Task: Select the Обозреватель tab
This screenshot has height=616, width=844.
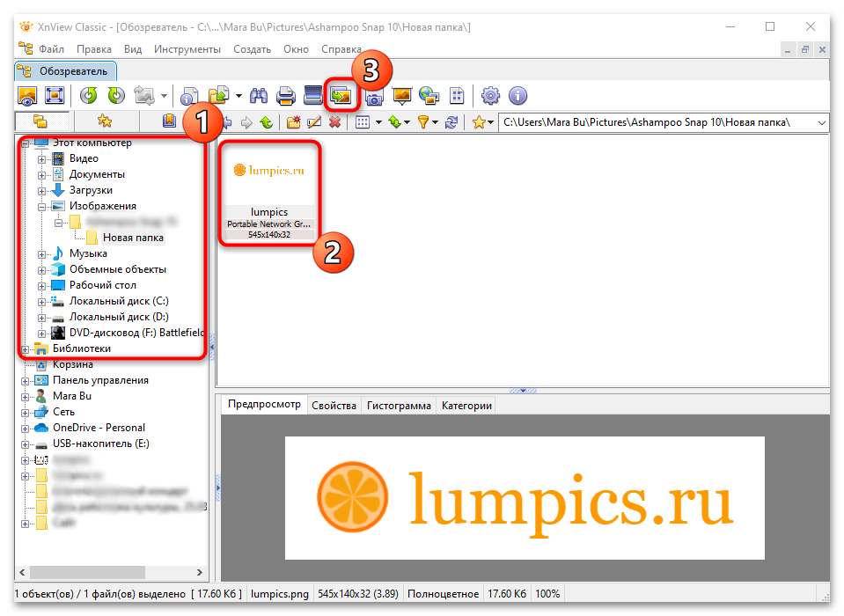Action: coord(66,71)
